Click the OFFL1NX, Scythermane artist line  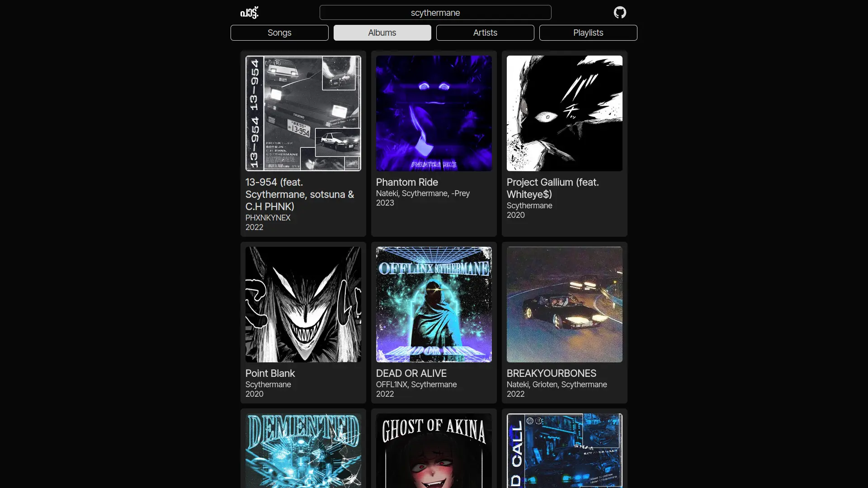pos(416,385)
